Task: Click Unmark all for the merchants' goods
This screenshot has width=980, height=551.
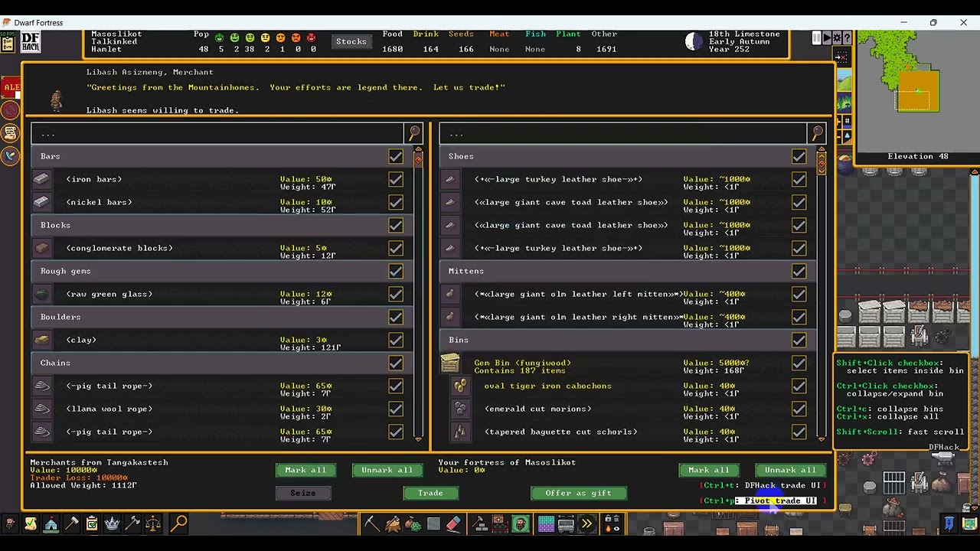Action: [x=387, y=470]
